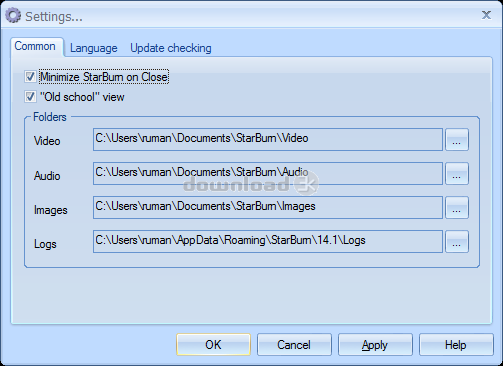Browse for the Audio folder
The image size is (503, 366).
(x=457, y=174)
